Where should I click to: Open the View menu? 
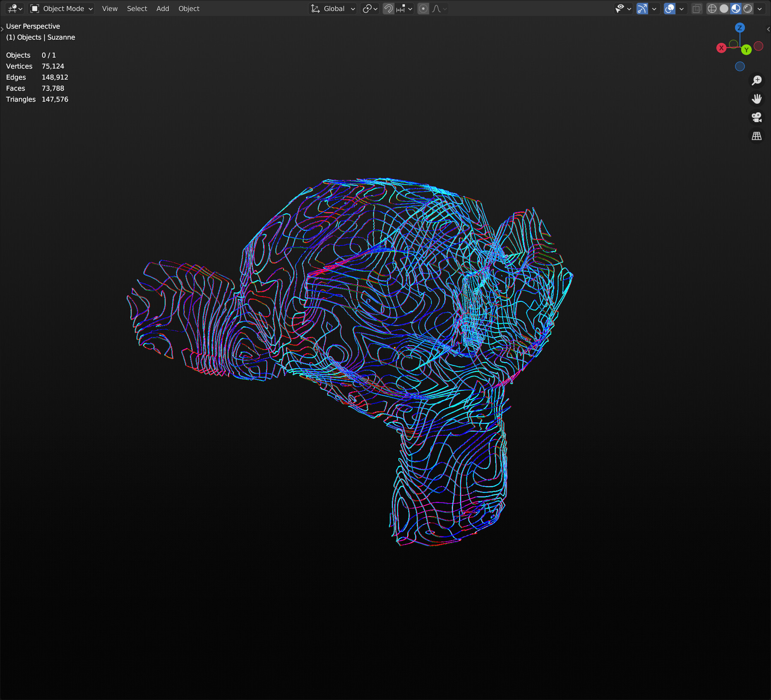point(109,8)
